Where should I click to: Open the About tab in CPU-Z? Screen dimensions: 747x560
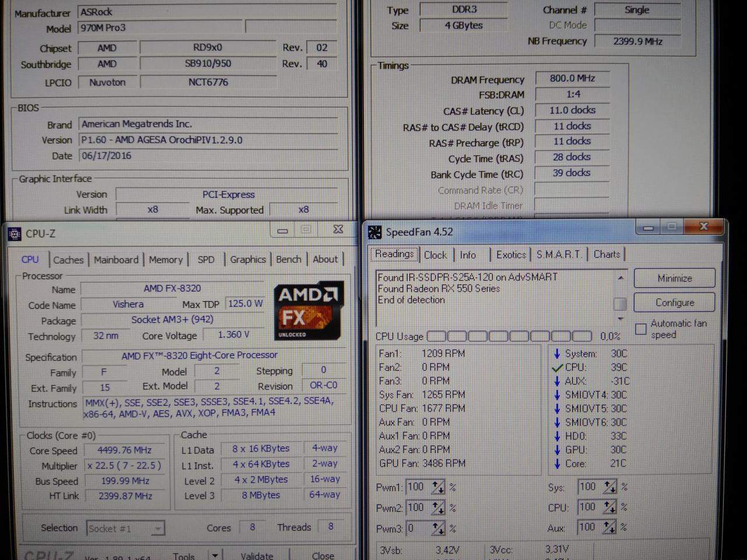[x=325, y=260]
